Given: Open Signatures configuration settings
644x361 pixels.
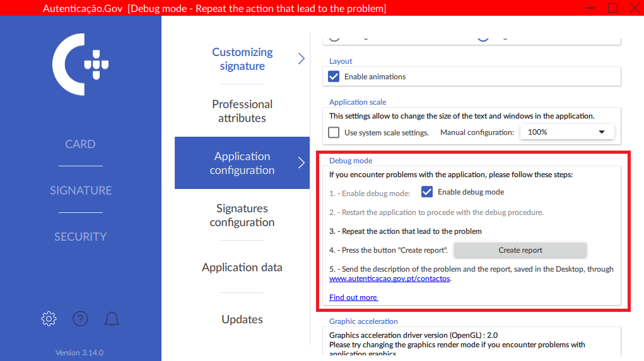Looking at the screenshot, I should pos(242,215).
